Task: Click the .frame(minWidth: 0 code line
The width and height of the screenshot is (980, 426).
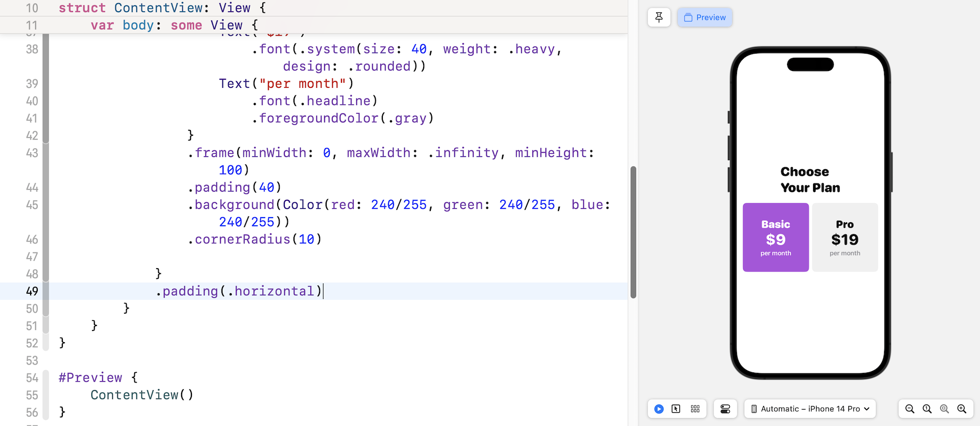Action: click(390, 161)
